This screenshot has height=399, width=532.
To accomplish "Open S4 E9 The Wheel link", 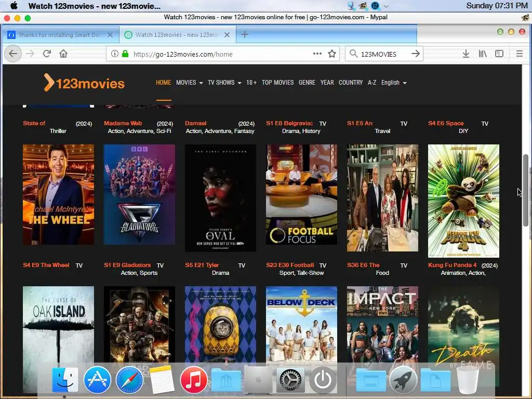I will point(46,265).
